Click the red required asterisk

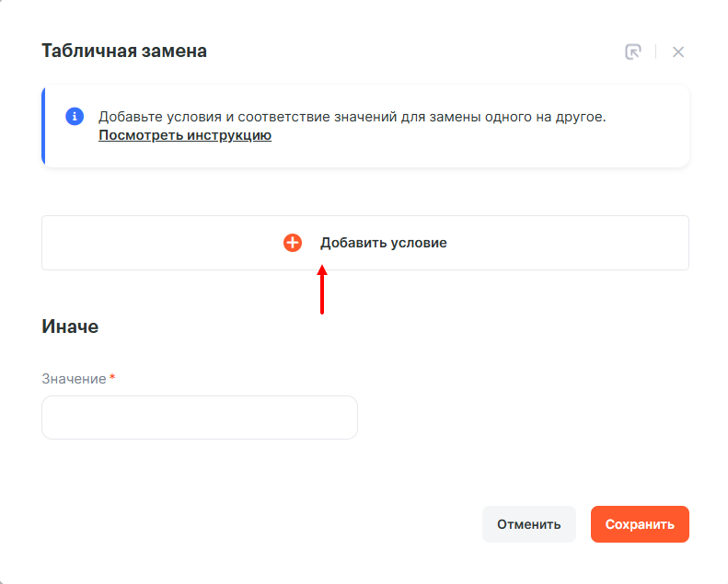point(112,378)
